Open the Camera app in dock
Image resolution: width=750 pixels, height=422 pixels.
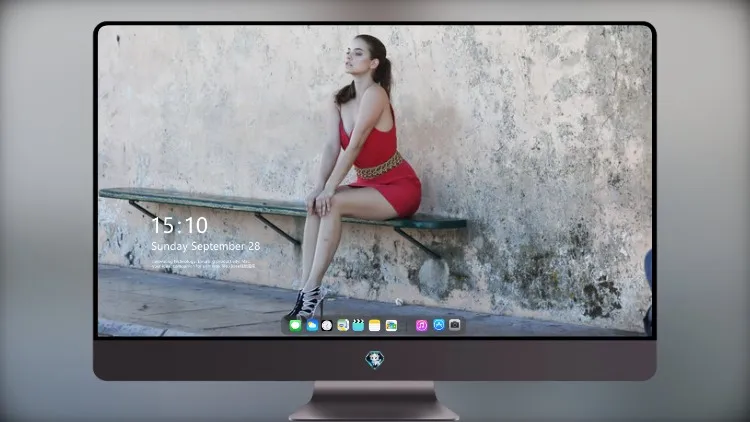455,325
